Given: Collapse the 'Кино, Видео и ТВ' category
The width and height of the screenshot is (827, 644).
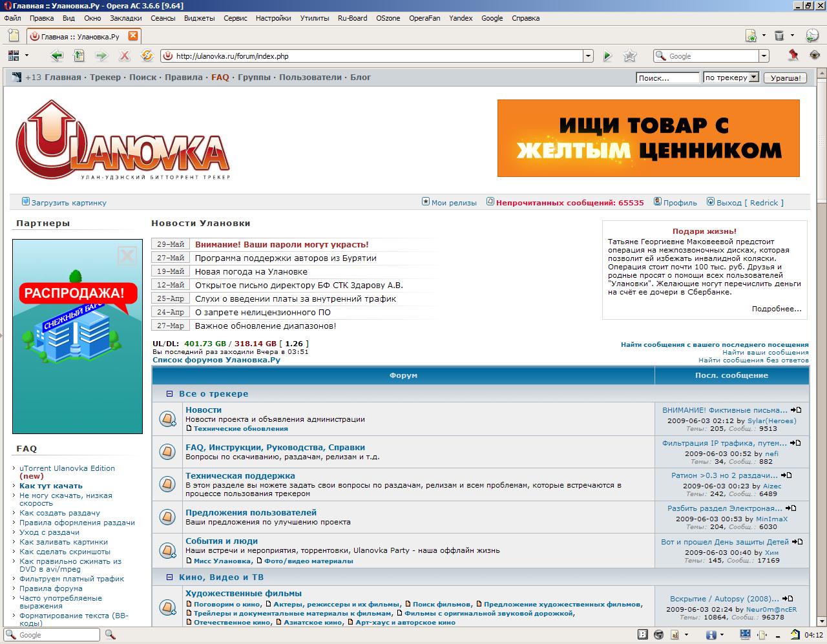Looking at the screenshot, I should (x=170, y=577).
